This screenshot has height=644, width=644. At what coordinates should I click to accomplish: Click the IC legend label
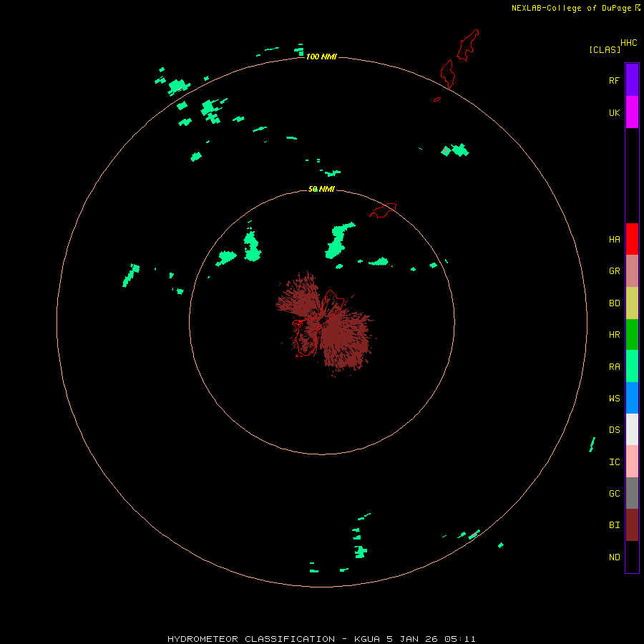(x=614, y=462)
